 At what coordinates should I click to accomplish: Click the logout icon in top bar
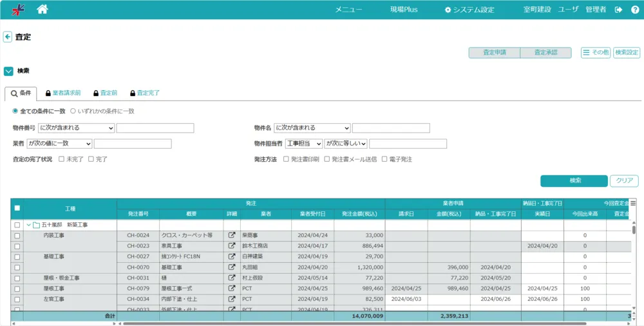619,10
